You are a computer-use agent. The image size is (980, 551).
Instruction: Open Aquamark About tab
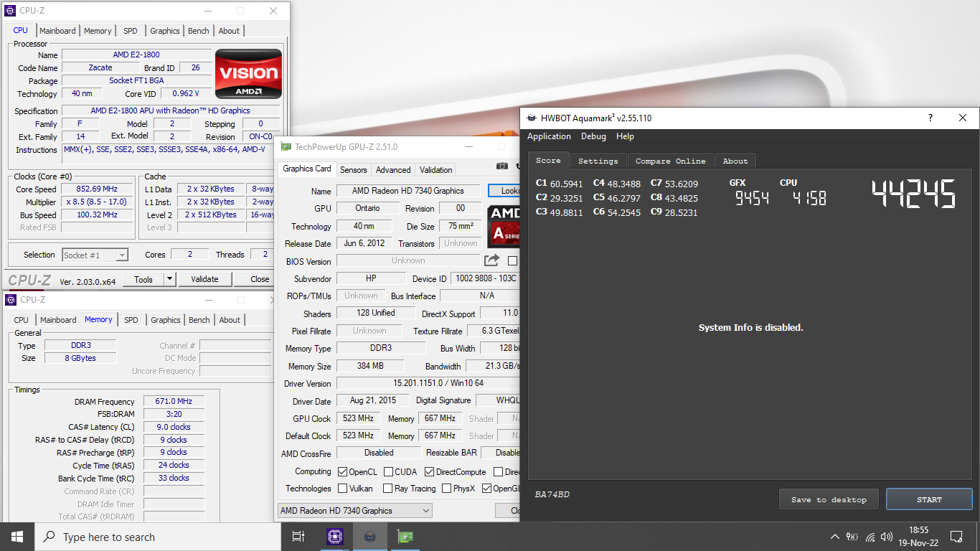735,161
